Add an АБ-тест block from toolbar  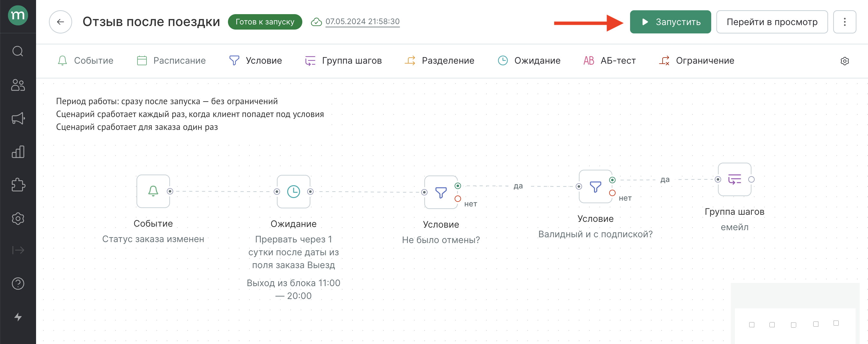pos(609,60)
